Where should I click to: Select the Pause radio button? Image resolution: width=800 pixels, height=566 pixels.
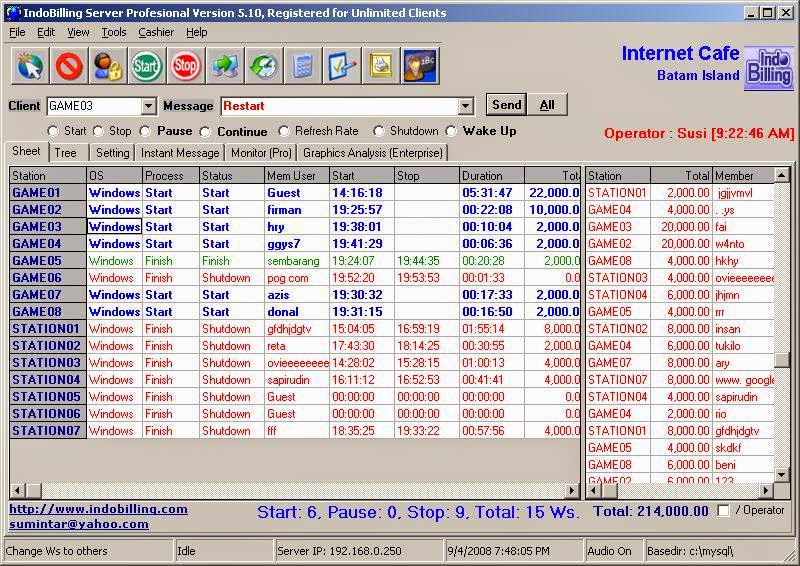click(x=145, y=131)
